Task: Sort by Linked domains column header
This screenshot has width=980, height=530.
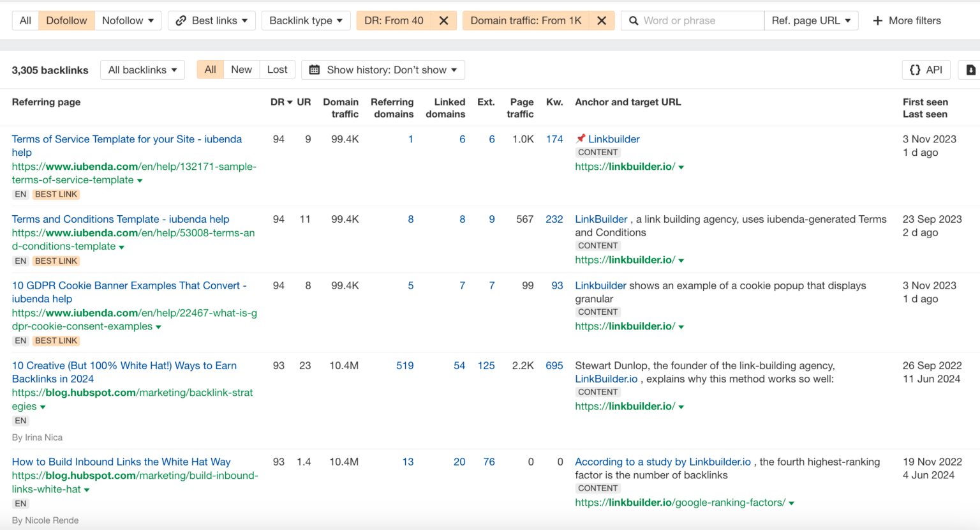Action: [x=445, y=108]
